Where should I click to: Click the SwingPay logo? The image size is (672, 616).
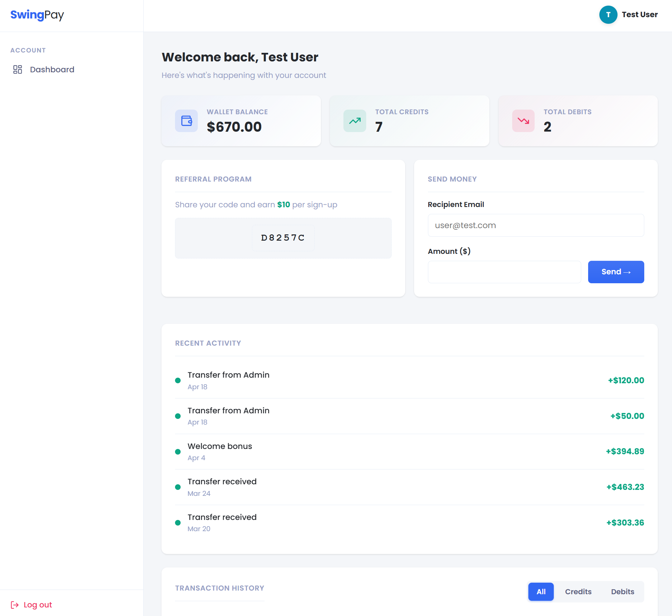[x=37, y=15]
